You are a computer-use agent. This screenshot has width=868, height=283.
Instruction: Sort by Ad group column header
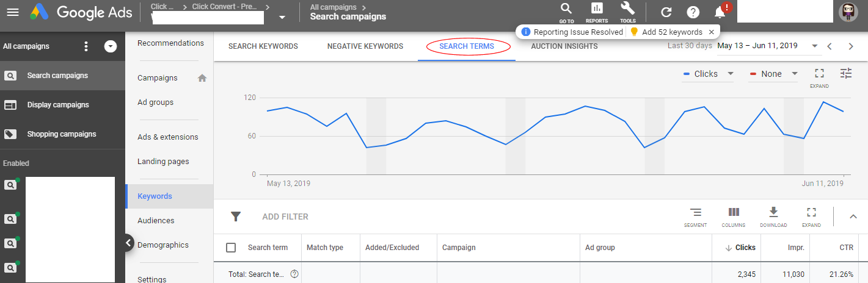[600, 248]
